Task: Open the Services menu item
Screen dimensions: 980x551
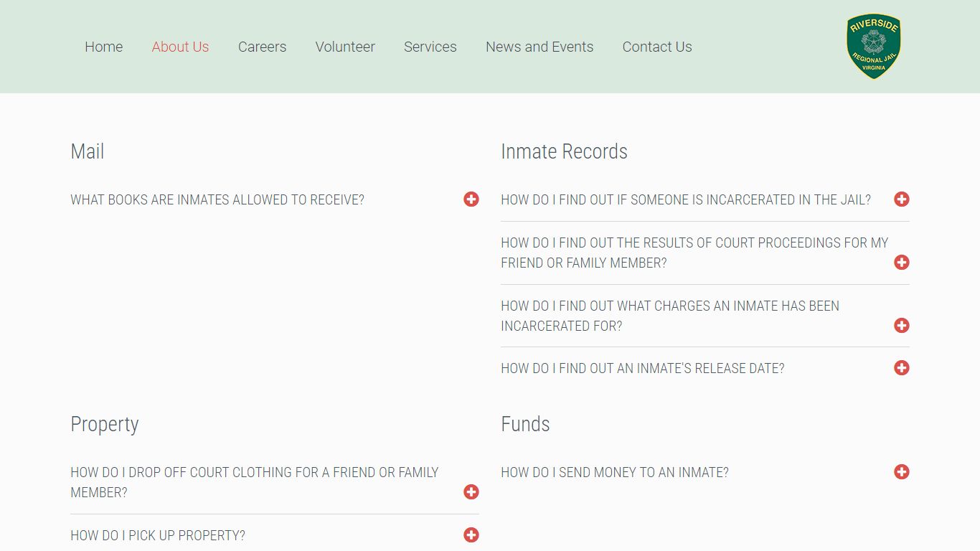Action: pyautogui.click(x=430, y=47)
